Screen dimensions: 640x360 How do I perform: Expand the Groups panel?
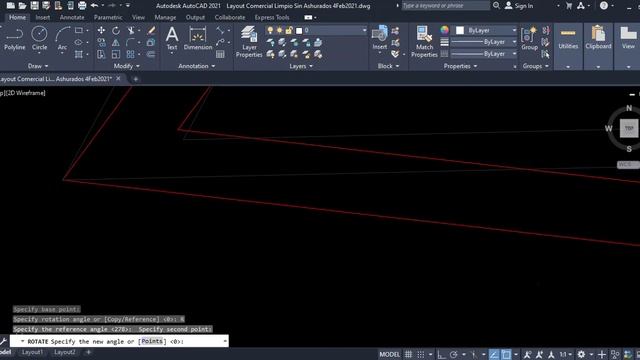click(536, 66)
